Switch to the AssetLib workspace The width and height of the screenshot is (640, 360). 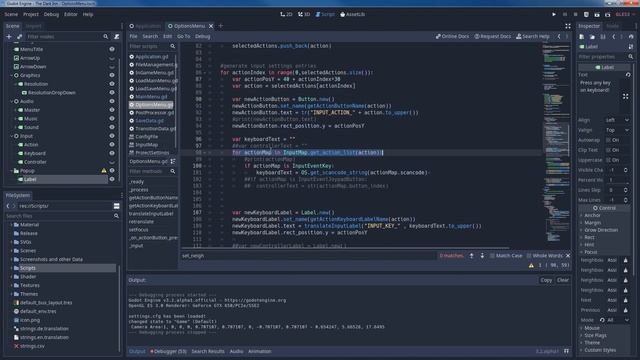coord(352,14)
